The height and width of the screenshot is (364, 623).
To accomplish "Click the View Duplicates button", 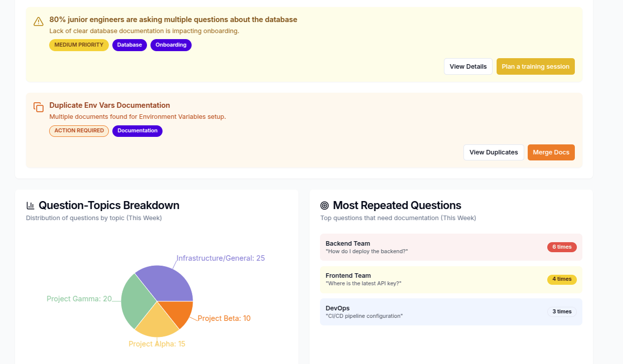I will 493,152.
